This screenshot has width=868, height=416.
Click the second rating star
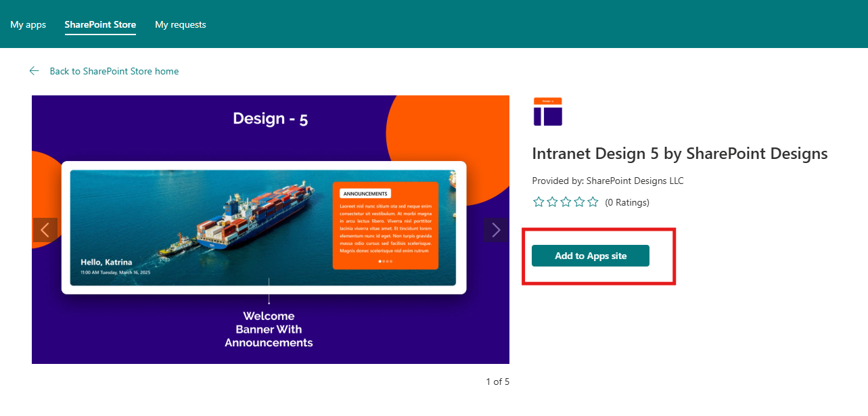[x=552, y=202]
